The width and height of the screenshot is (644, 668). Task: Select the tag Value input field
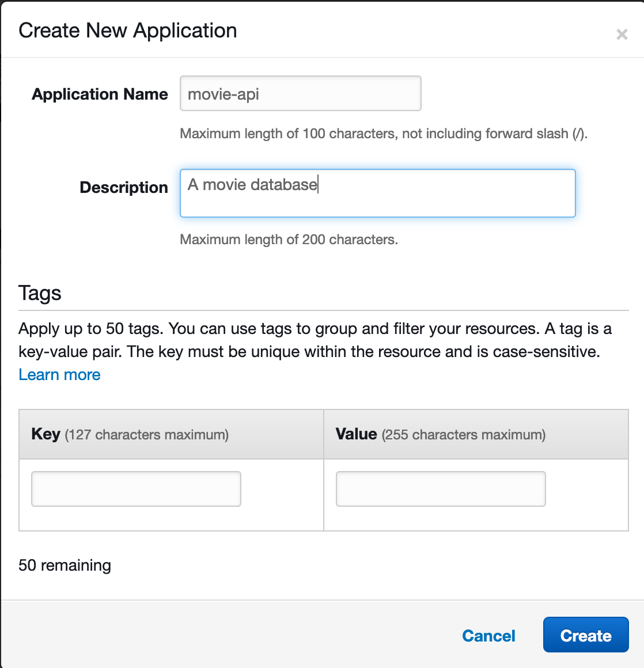[x=440, y=489]
